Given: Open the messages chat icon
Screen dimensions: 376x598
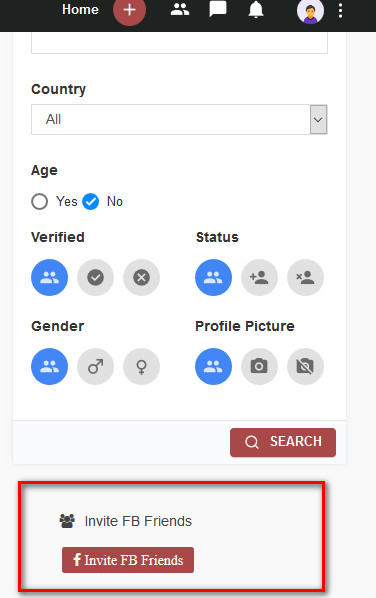Looking at the screenshot, I should (x=218, y=10).
